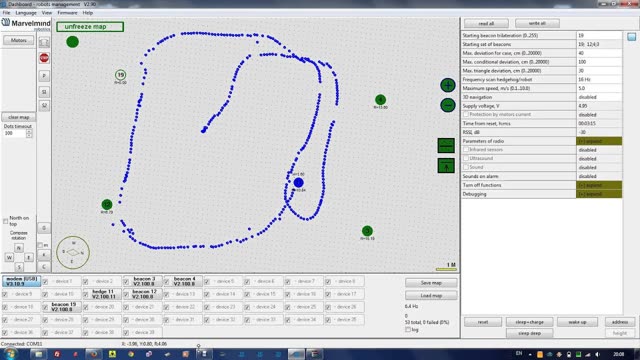This screenshot has width=640, height=360.
Task: Toggle beacon 3 device checkbox
Action: click(x=126, y=282)
